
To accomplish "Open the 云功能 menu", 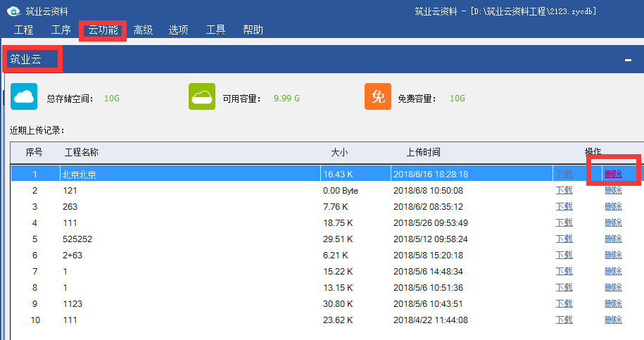I will pyautogui.click(x=103, y=30).
